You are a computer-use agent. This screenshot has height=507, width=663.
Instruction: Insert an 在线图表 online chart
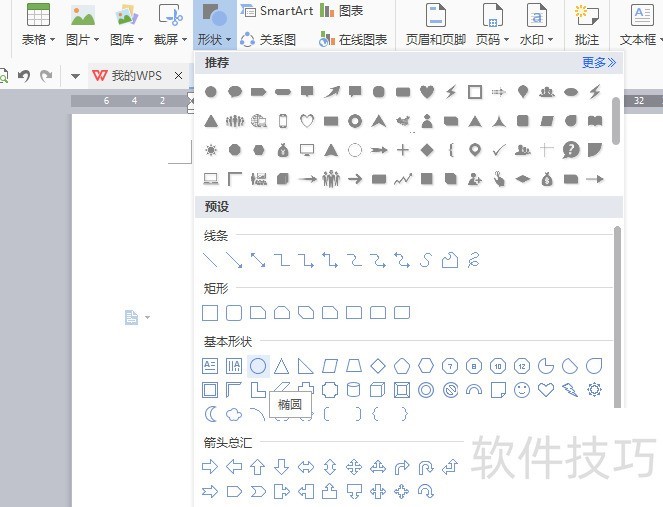click(353, 40)
